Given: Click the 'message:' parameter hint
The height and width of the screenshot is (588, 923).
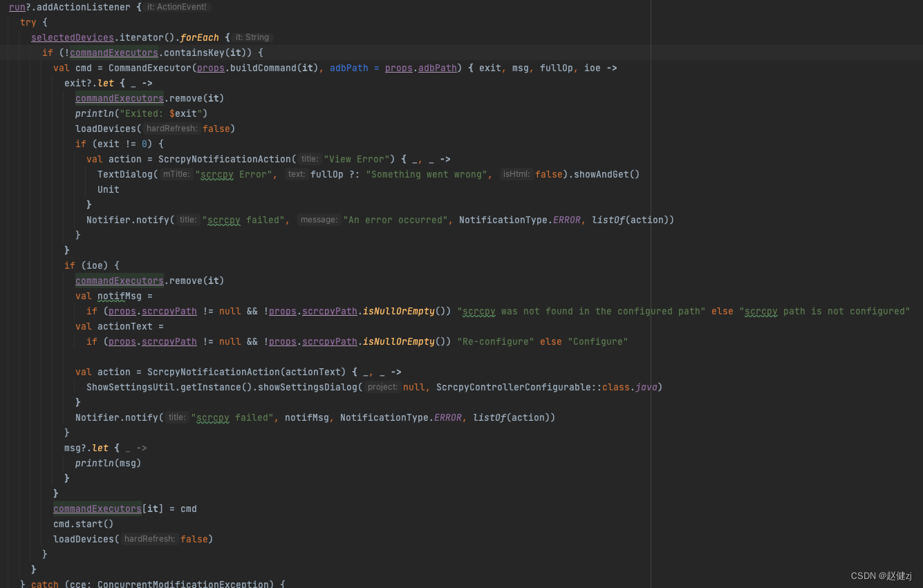Looking at the screenshot, I should coord(319,220).
